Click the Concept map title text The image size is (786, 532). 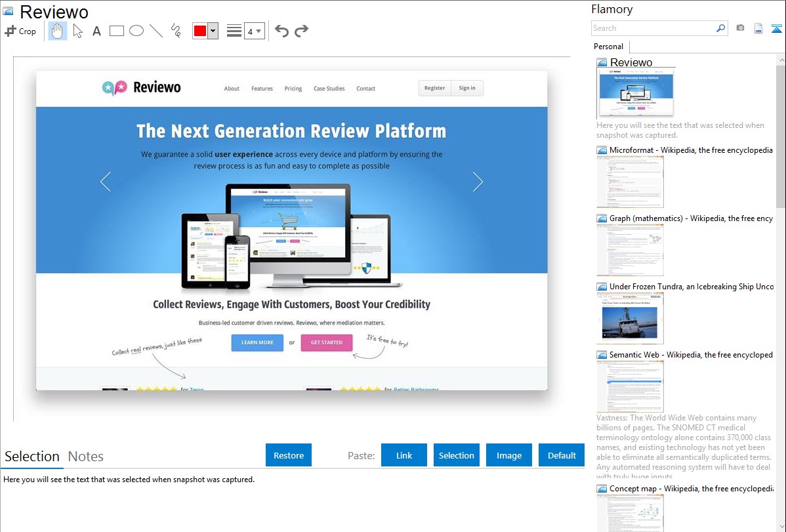coord(691,488)
